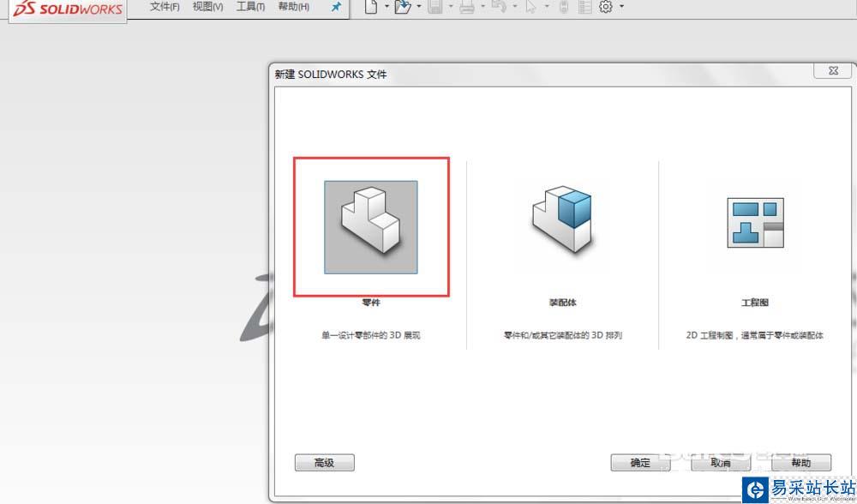857x504 pixels.
Task: Click the SOLIDWORKS logo
Action: [x=68, y=9]
